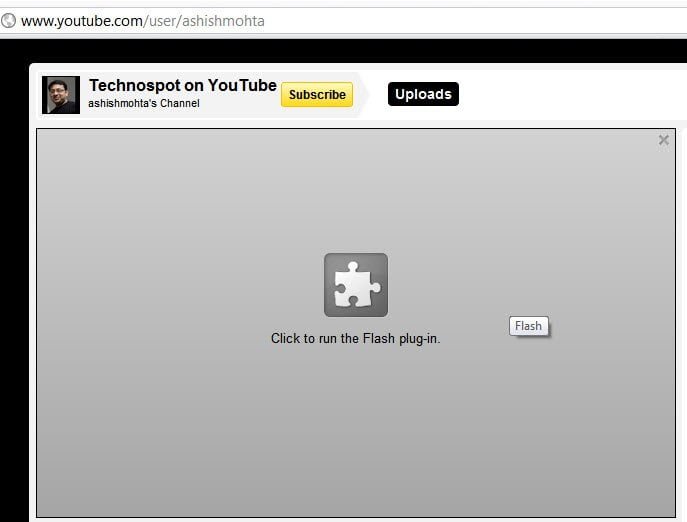The width and height of the screenshot is (687, 522).
Task: Click the youtube.com URL address field
Action: (344, 21)
